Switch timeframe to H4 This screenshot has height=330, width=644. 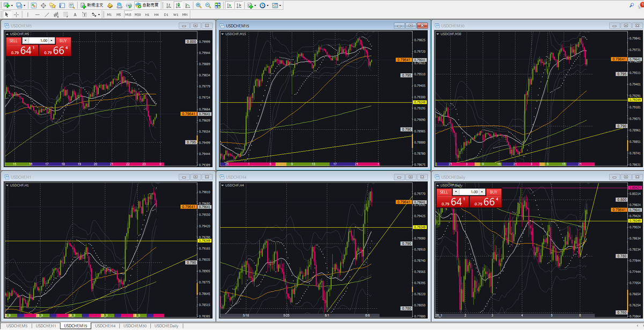click(x=156, y=15)
